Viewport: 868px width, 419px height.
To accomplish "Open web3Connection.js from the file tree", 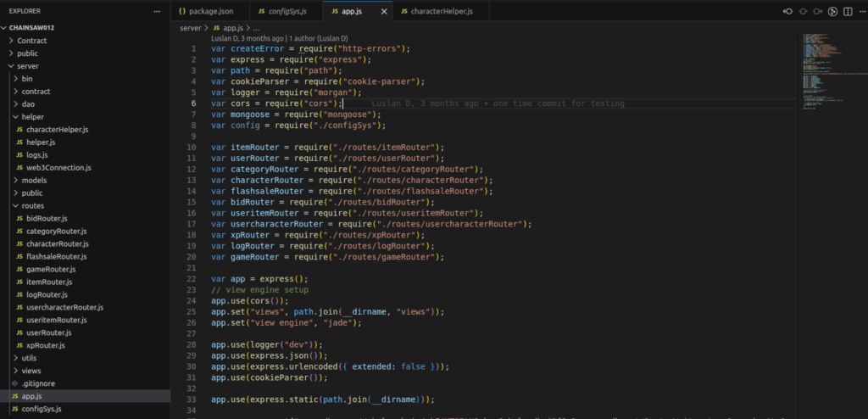I will 58,167.
